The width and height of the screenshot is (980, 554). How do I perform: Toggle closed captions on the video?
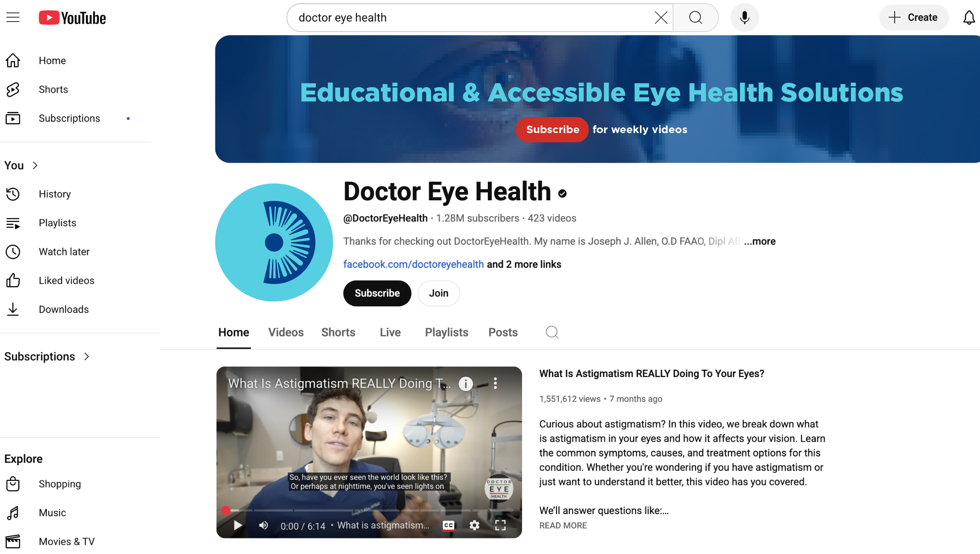point(448,525)
